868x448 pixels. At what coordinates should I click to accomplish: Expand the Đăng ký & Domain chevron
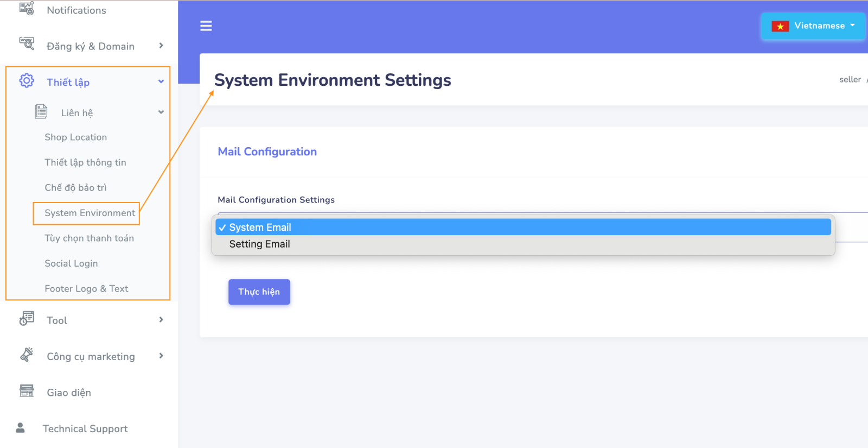[x=161, y=46]
